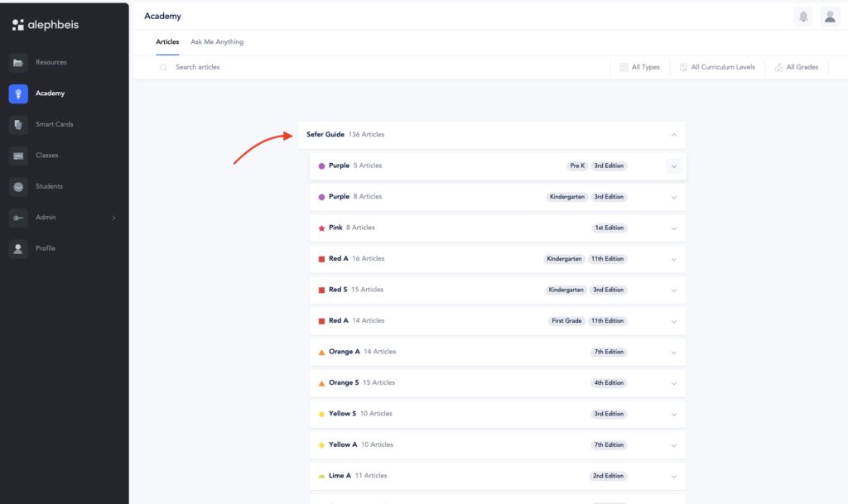Click the 1st Edition tag on Pink row
This screenshot has width=848, height=504.
pyautogui.click(x=609, y=228)
